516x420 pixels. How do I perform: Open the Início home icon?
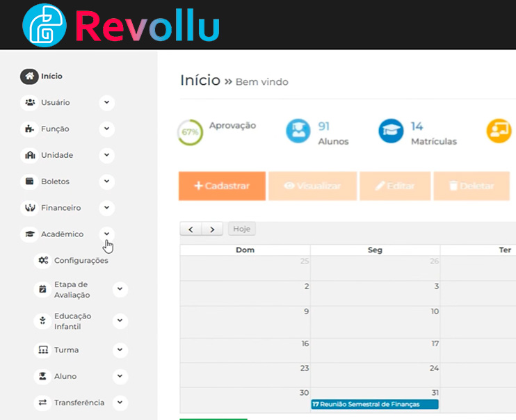coord(30,76)
